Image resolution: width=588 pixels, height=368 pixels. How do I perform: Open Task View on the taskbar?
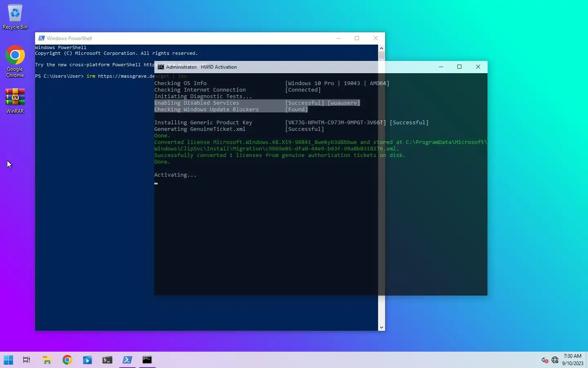[27, 360]
